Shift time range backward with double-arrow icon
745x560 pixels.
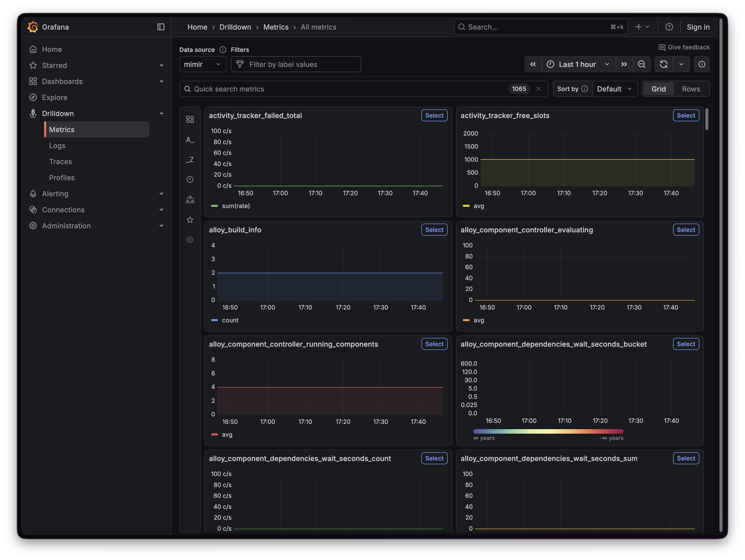coord(533,64)
